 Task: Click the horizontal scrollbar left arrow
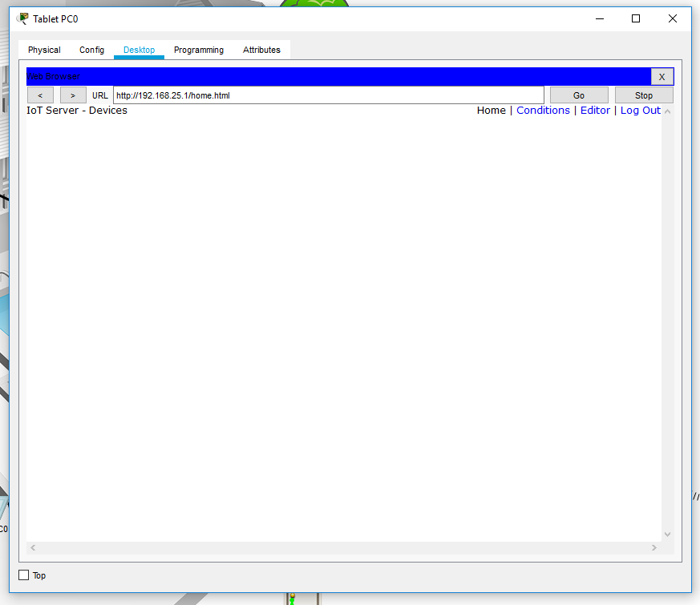pyautogui.click(x=33, y=547)
